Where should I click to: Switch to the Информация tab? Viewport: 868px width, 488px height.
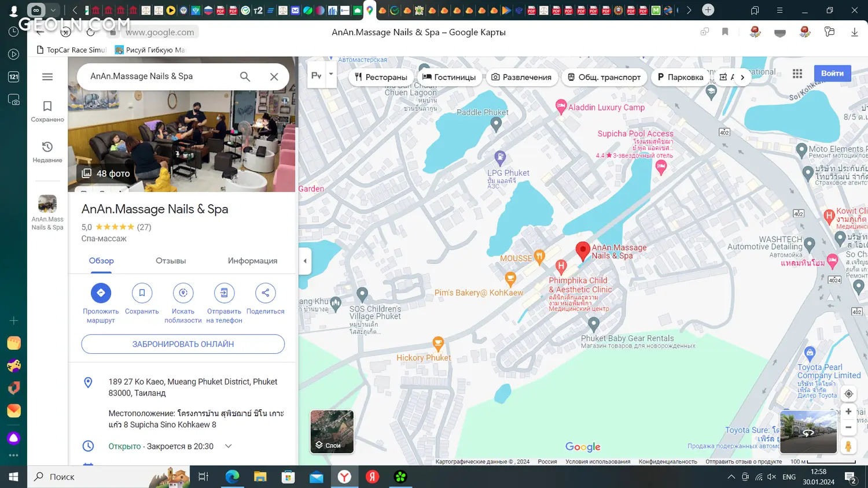coord(252,261)
